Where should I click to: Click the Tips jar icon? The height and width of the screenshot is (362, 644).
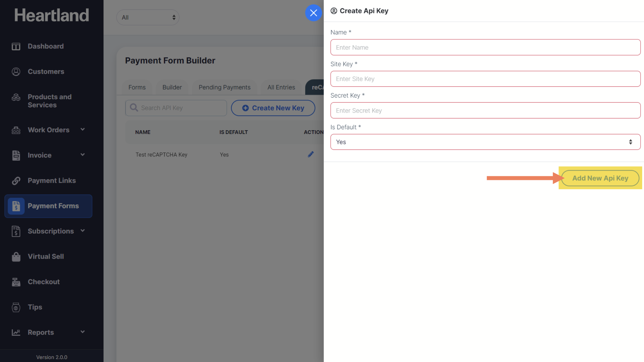pyautogui.click(x=16, y=307)
